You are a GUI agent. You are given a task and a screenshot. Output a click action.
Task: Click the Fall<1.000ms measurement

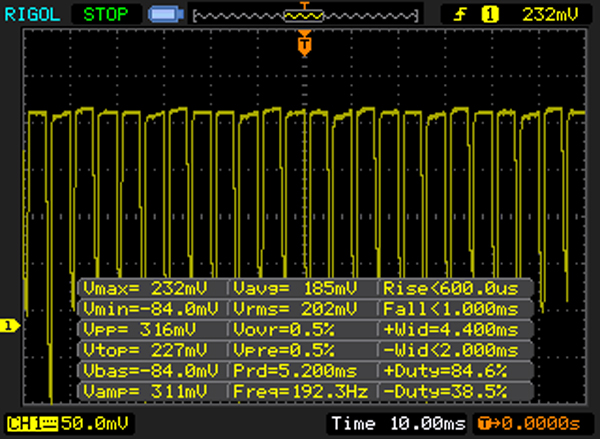click(x=451, y=309)
